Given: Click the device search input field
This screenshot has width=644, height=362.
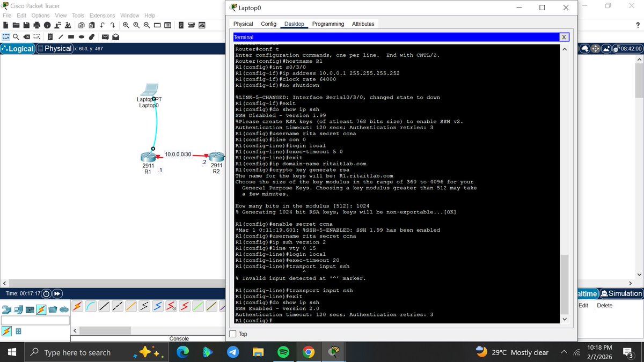Looking at the screenshot, I should 35,321.
